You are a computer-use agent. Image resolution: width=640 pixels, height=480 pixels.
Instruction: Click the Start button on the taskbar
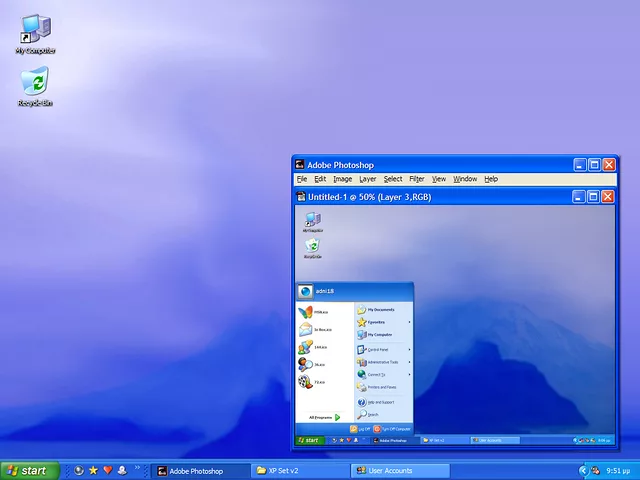(x=28, y=470)
